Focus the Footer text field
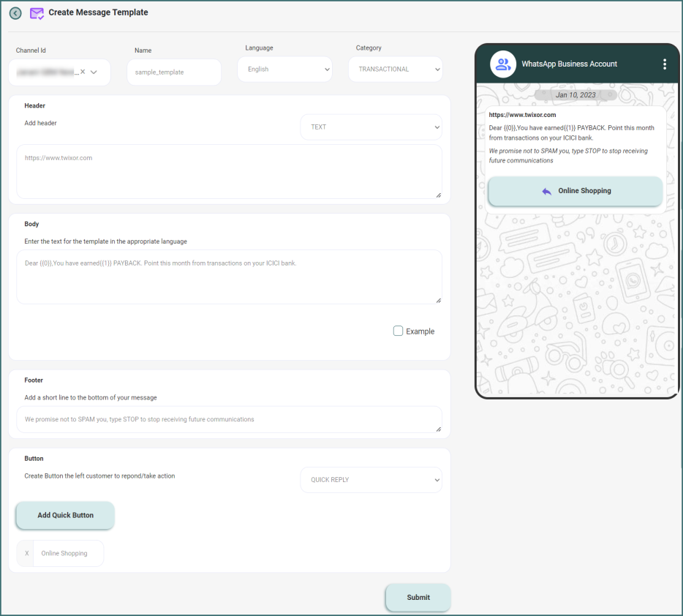Viewport: 683px width, 616px height. tap(229, 420)
